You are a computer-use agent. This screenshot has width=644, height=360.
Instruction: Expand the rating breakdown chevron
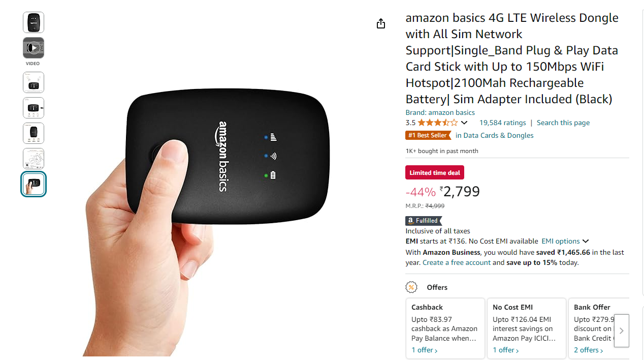click(464, 123)
